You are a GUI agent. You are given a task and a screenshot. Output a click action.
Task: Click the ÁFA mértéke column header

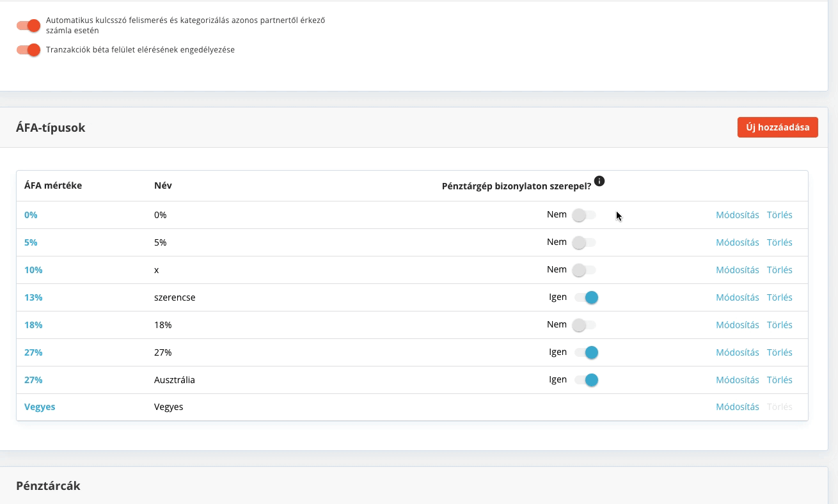point(53,185)
